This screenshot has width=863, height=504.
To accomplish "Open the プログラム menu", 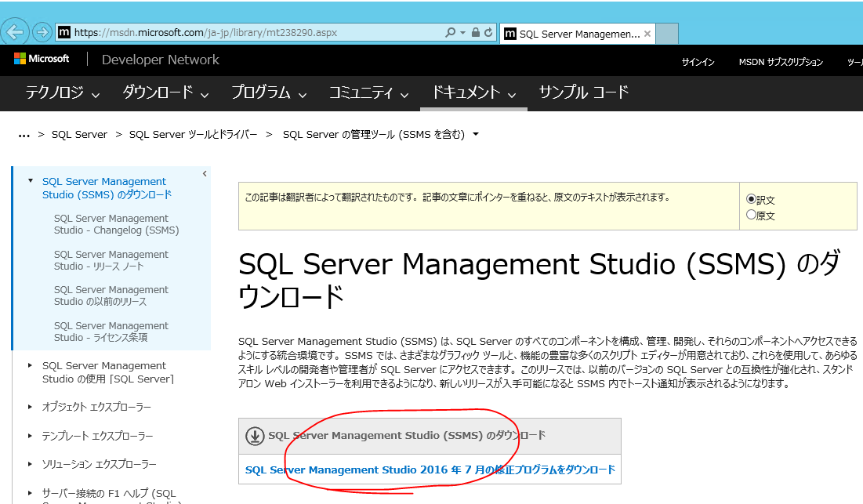I will pyautogui.click(x=269, y=92).
